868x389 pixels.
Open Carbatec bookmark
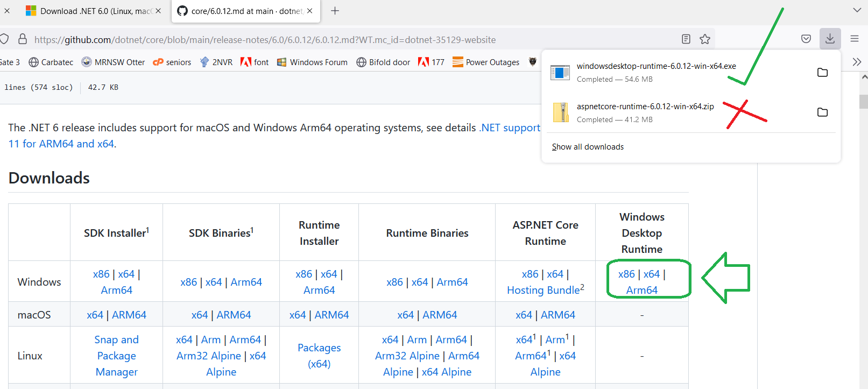[51, 62]
